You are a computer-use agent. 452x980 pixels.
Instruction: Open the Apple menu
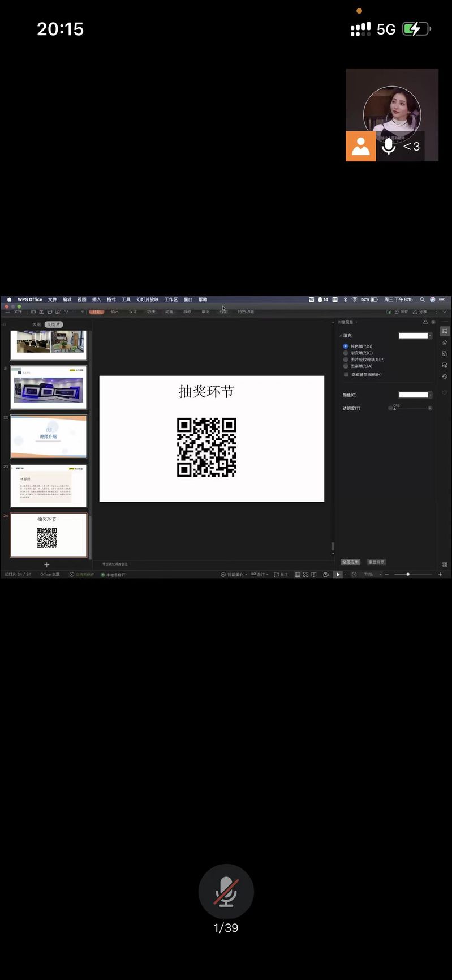tap(9, 299)
